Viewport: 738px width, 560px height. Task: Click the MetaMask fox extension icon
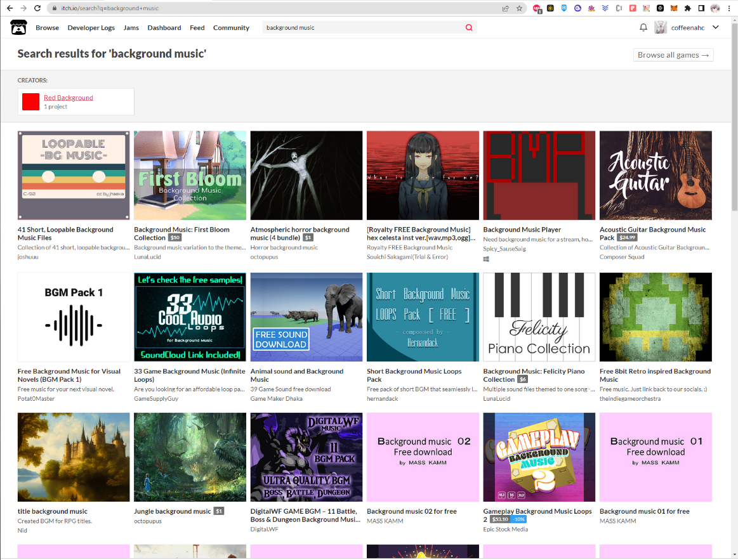click(x=674, y=8)
